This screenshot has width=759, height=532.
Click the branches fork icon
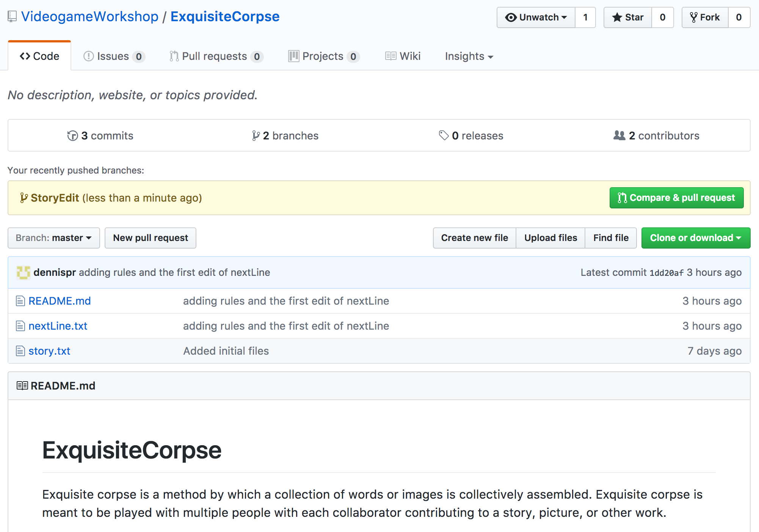(x=256, y=136)
